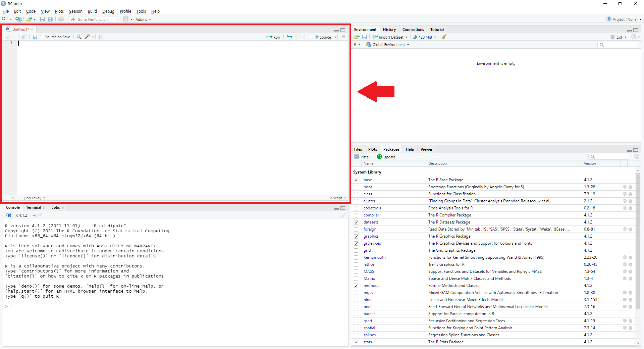Open the List view dropdown in Environment
Image resolution: width=644 pixels, height=349 pixels.
[619, 37]
